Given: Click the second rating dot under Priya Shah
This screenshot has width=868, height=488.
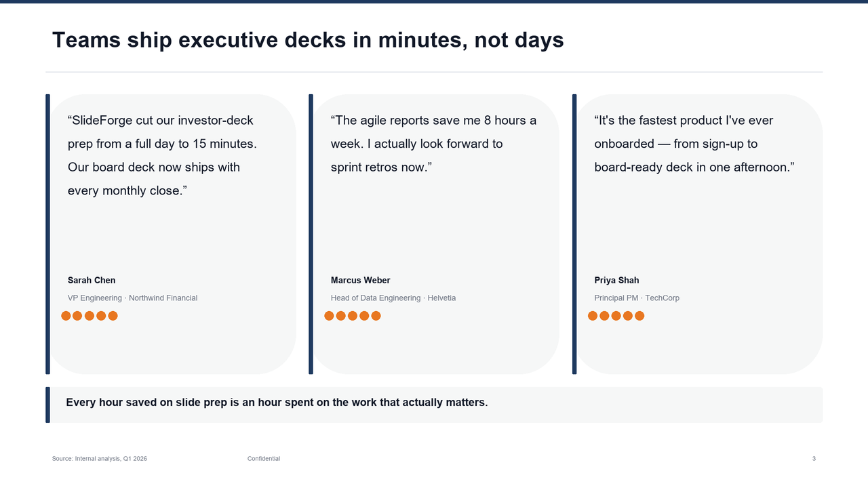Looking at the screenshot, I should (x=604, y=316).
